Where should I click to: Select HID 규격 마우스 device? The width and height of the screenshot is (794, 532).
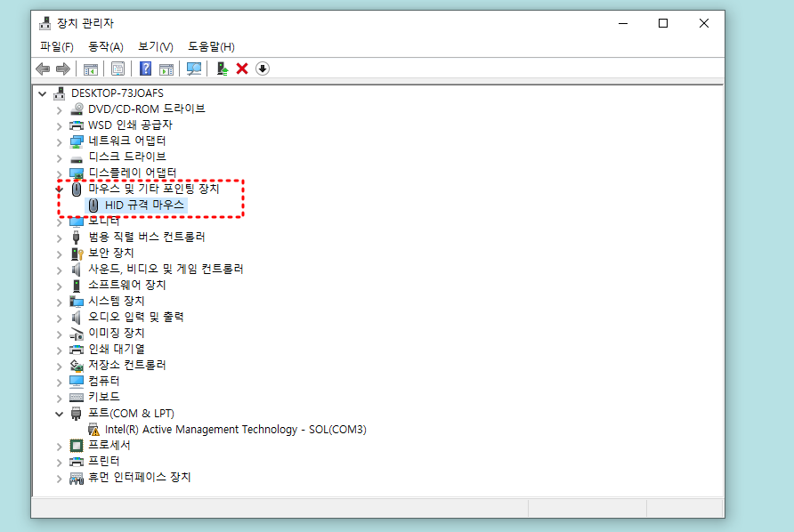(144, 205)
